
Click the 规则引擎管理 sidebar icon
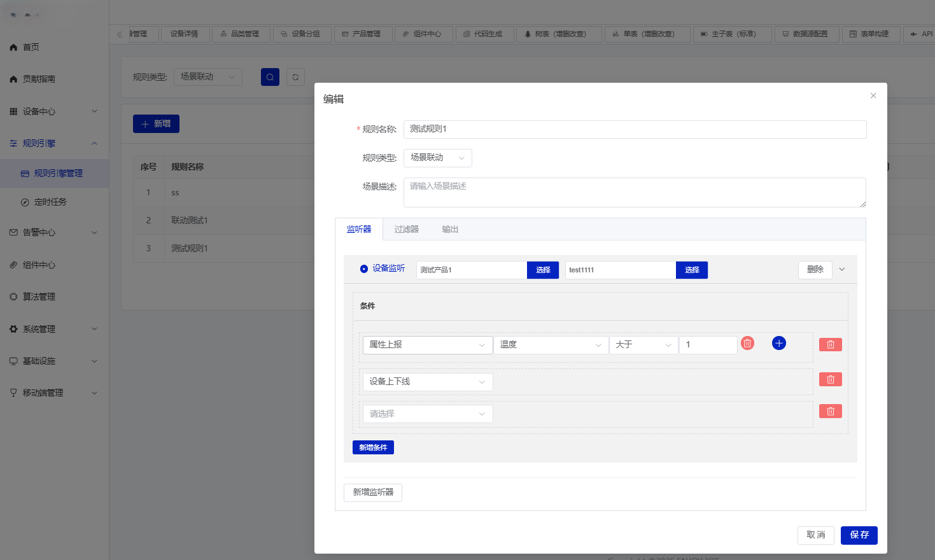[25, 173]
